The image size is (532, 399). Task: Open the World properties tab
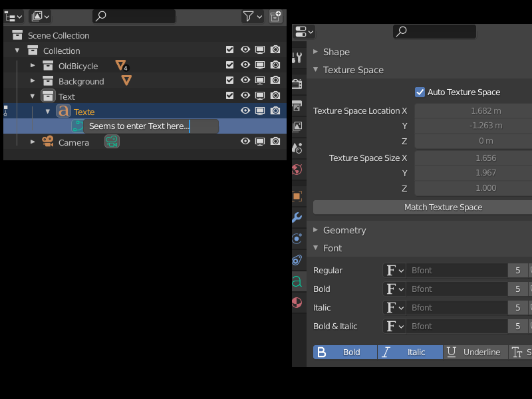pyautogui.click(x=297, y=170)
